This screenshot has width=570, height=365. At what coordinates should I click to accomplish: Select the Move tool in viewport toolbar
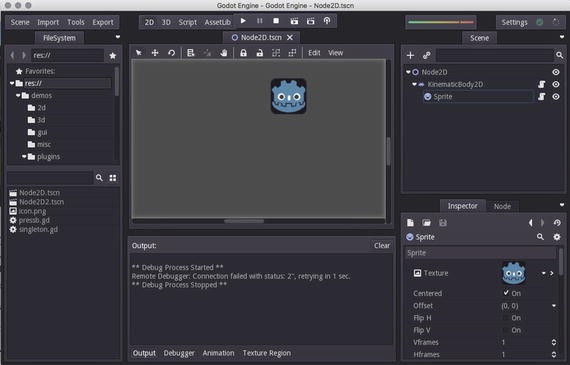pos(155,53)
